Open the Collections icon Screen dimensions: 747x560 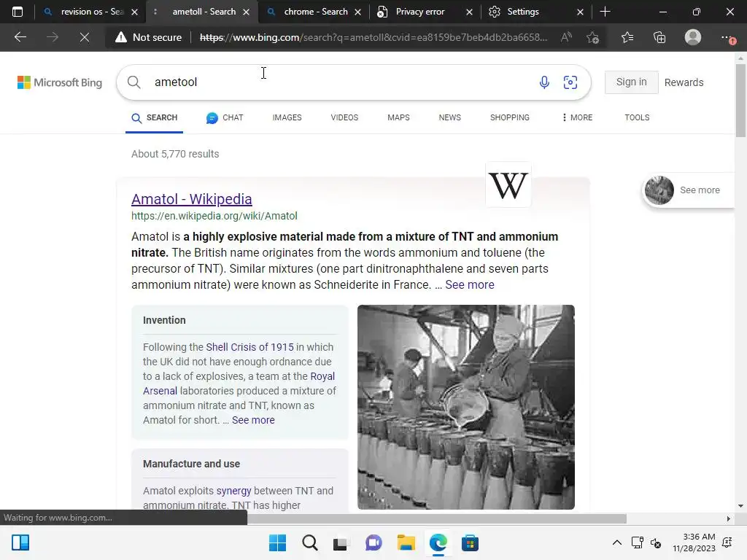click(x=659, y=37)
